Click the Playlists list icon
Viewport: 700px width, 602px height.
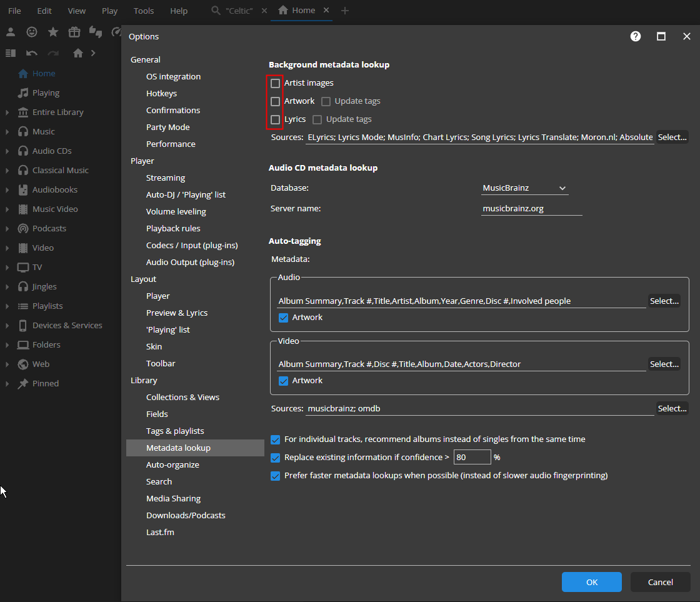tap(23, 306)
